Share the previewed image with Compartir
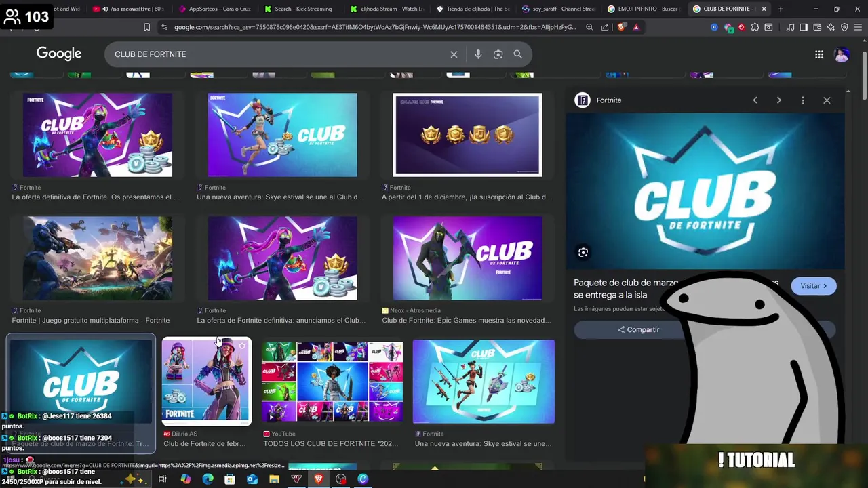 pos(638,330)
